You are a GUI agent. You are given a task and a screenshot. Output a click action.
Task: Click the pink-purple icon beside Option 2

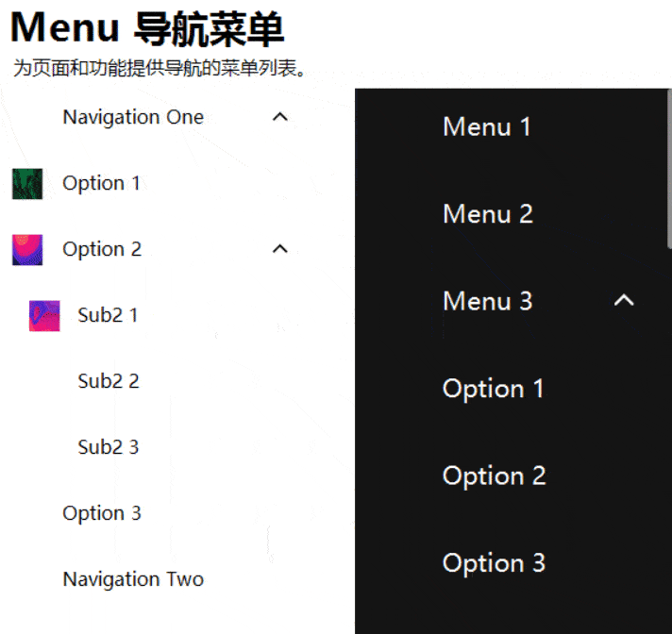(27, 250)
